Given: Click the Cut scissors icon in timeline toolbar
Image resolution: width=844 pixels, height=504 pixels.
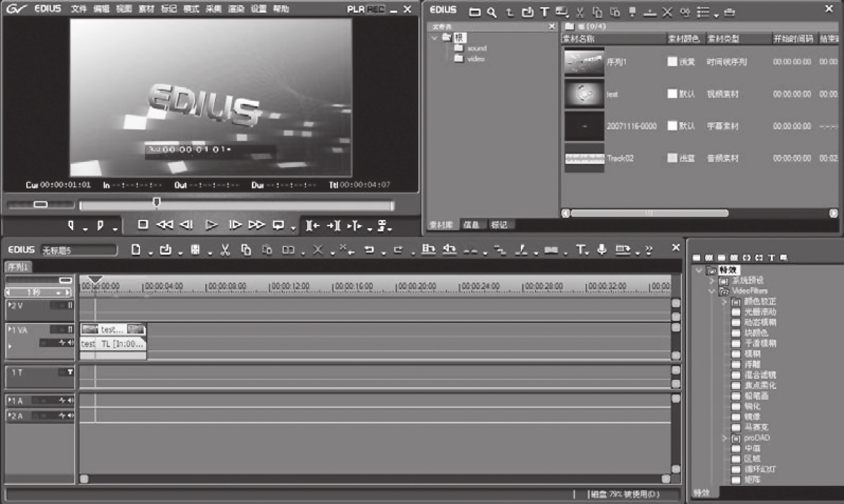Looking at the screenshot, I should [225, 250].
